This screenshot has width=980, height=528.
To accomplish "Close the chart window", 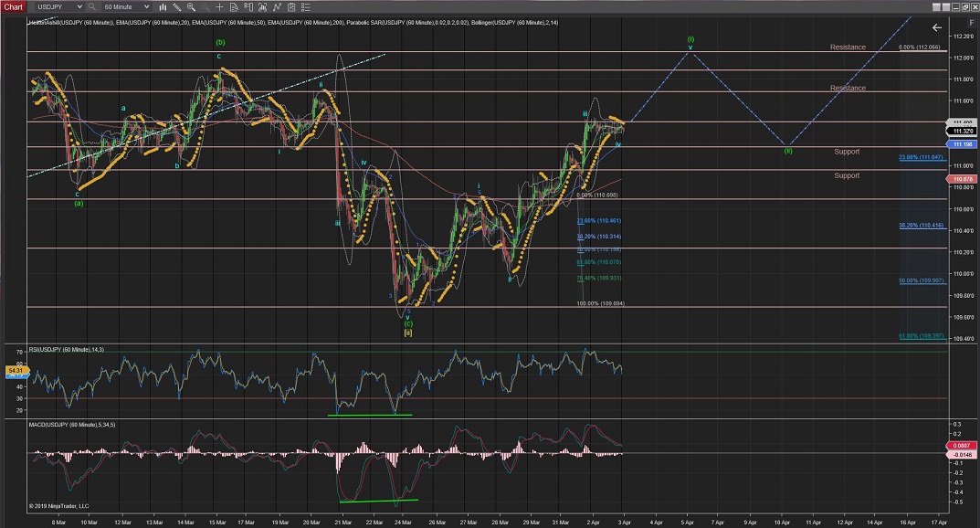I will (974, 7).
